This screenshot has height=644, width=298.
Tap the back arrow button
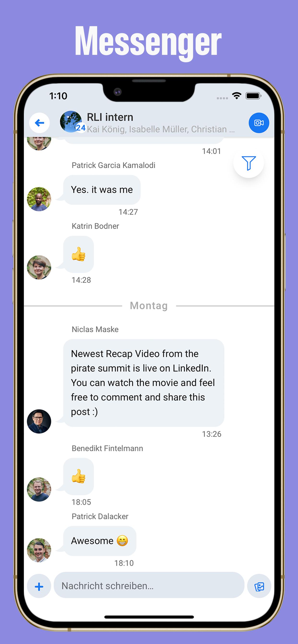[x=39, y=123]
